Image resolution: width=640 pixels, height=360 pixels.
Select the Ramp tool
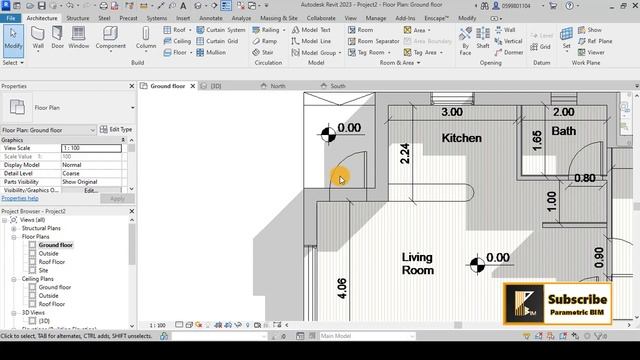coord(264,41)
